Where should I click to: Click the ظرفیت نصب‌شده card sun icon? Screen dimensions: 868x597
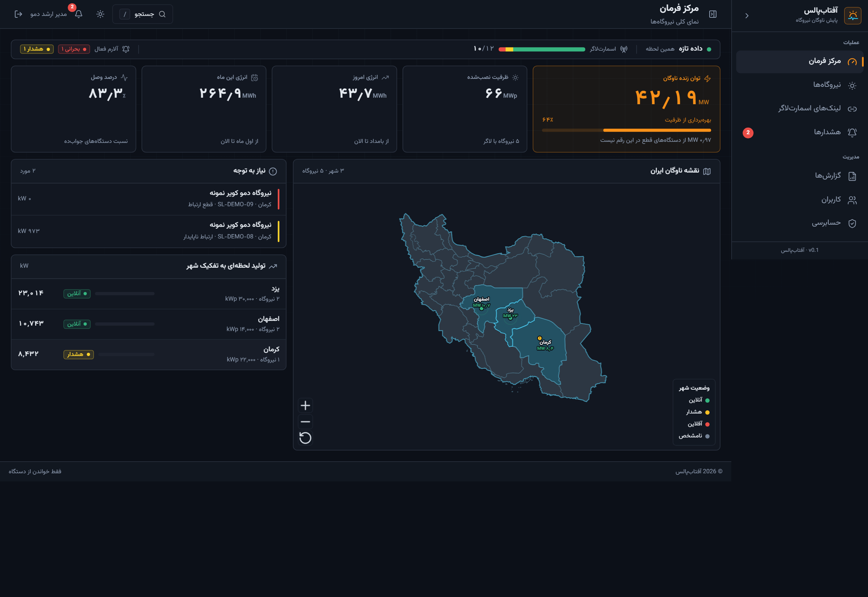click(x=515, y=77)
